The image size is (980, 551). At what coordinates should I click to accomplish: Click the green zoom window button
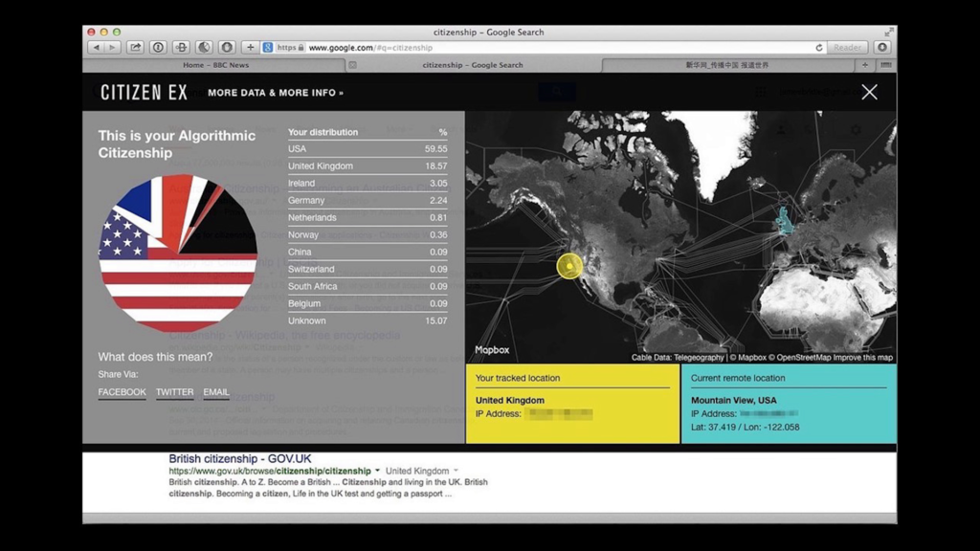(x=116, y=32)
